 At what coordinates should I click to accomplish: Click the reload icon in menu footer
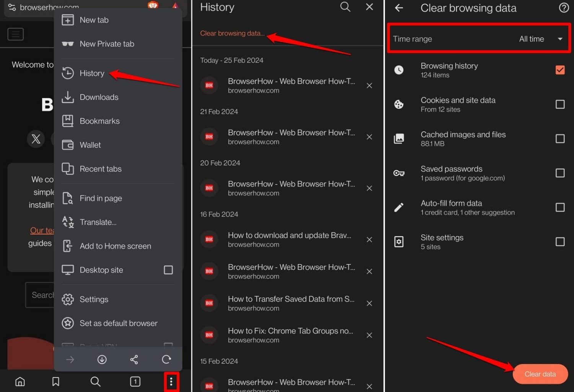166,359
